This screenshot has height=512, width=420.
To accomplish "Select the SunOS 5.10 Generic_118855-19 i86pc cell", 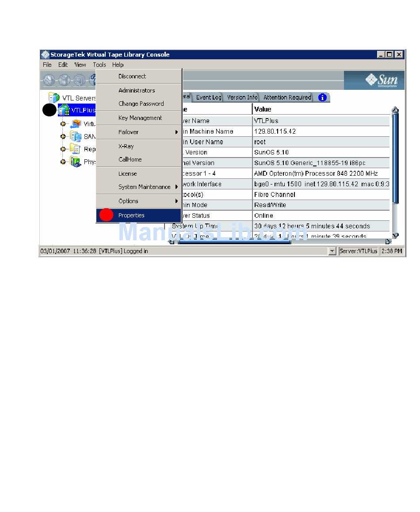I will coord(321,163).
